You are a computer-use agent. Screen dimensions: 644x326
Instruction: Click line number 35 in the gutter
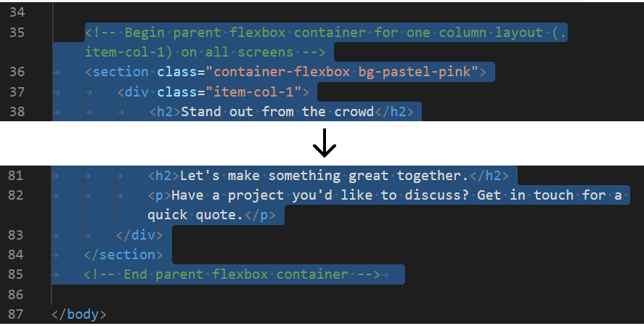point(17,33)
